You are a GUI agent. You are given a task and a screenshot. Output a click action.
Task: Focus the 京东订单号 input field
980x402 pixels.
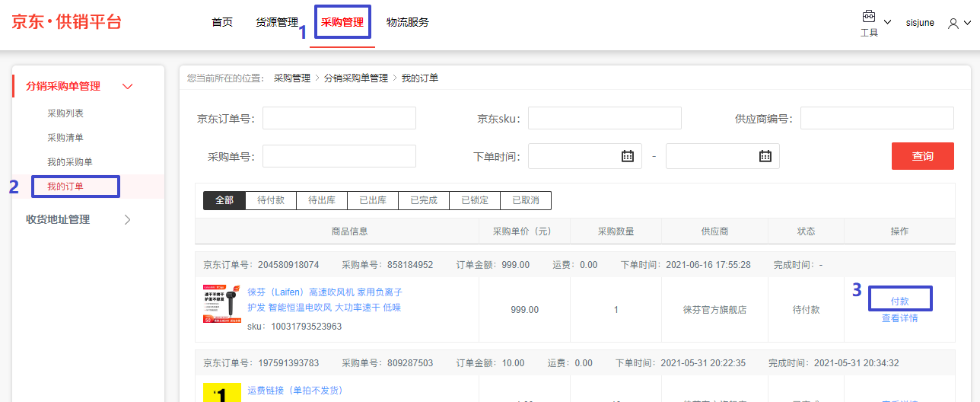tap(339, 118)
